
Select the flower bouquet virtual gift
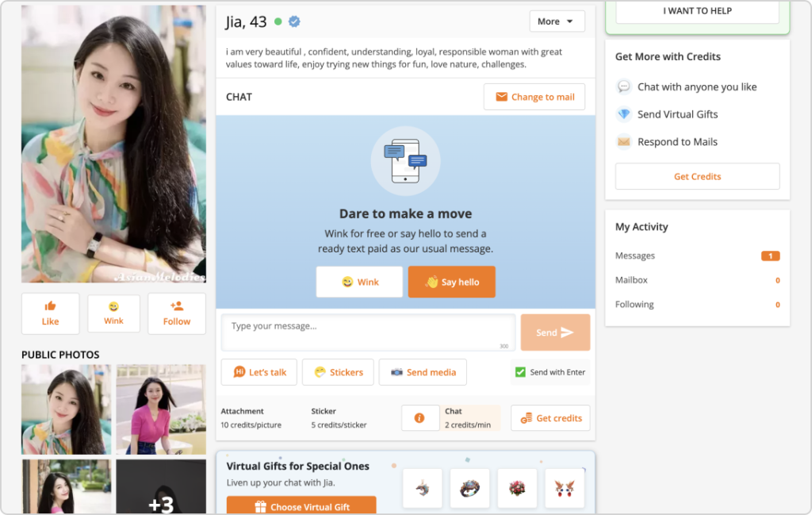click(x=517, y=488)
